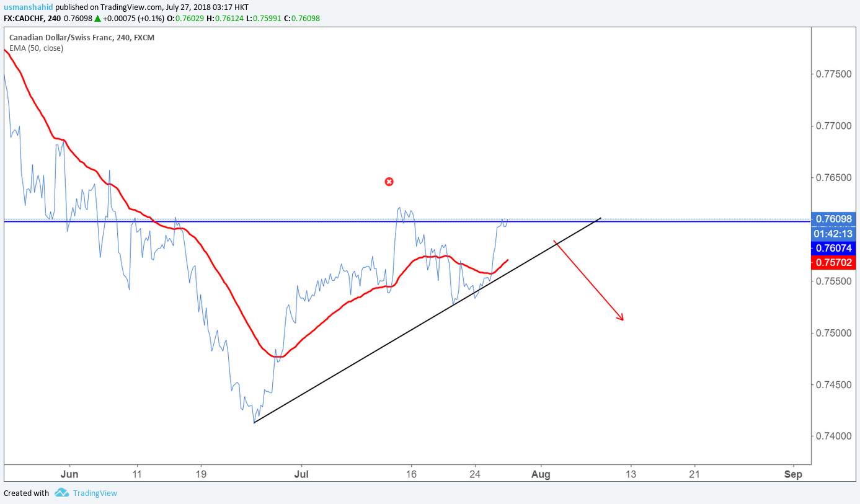Click the blue price label 0.76074

pos(834,248)
